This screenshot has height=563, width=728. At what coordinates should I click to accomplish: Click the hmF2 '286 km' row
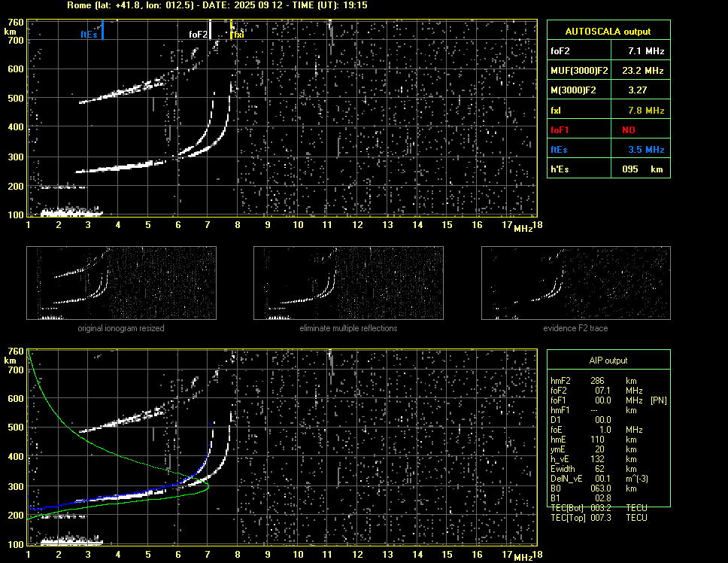click(593, 380)
